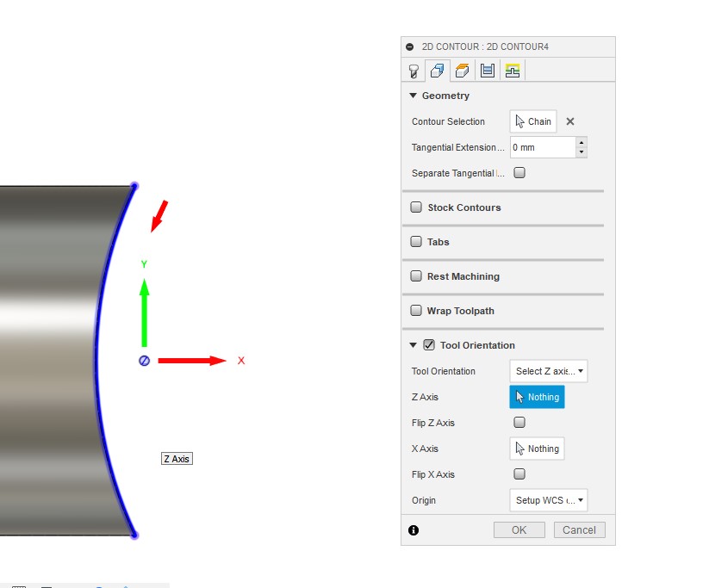Open the Linking tab icon
The width and height of the screenshot is (709, 588).
coord(512,70)
